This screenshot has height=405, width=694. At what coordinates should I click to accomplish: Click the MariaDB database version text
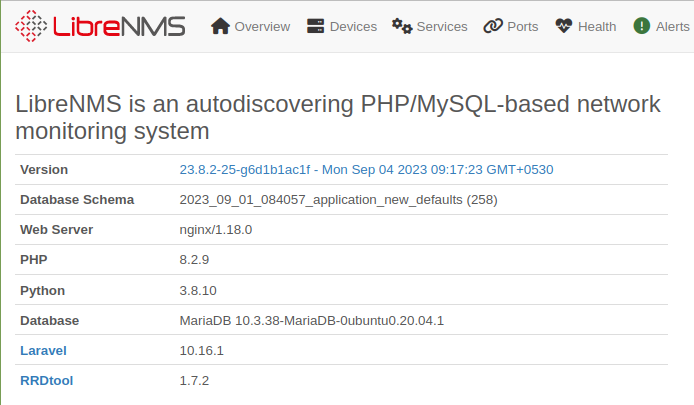(311, 320)
